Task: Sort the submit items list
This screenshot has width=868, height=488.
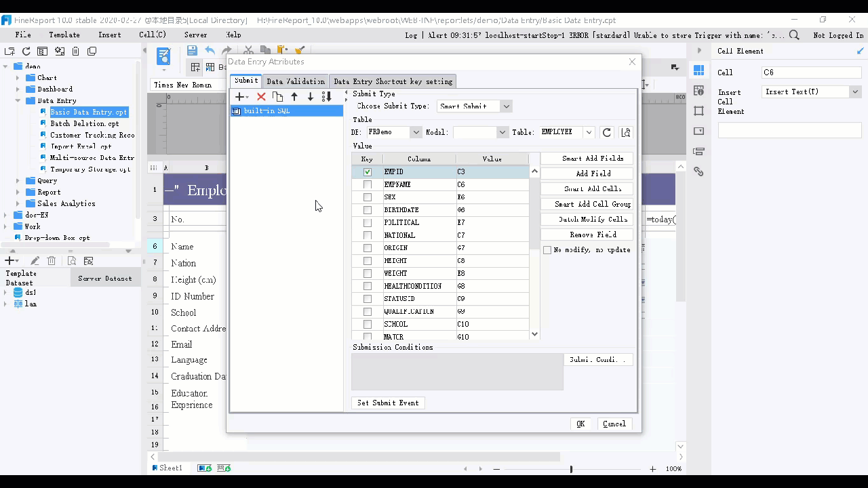Action: pos(326,97)
